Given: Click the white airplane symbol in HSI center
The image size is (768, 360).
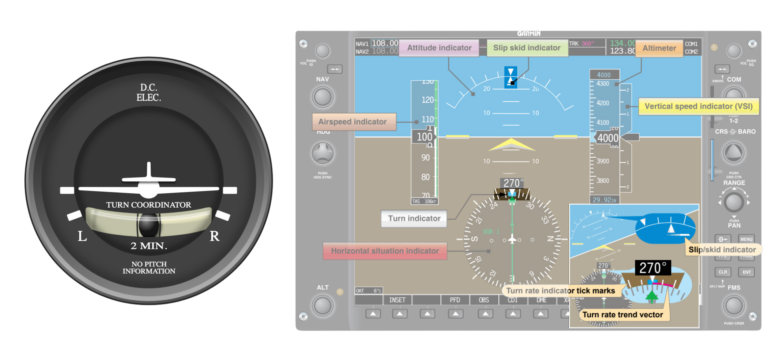Looking at the screenshot, I should coord(512,240).
